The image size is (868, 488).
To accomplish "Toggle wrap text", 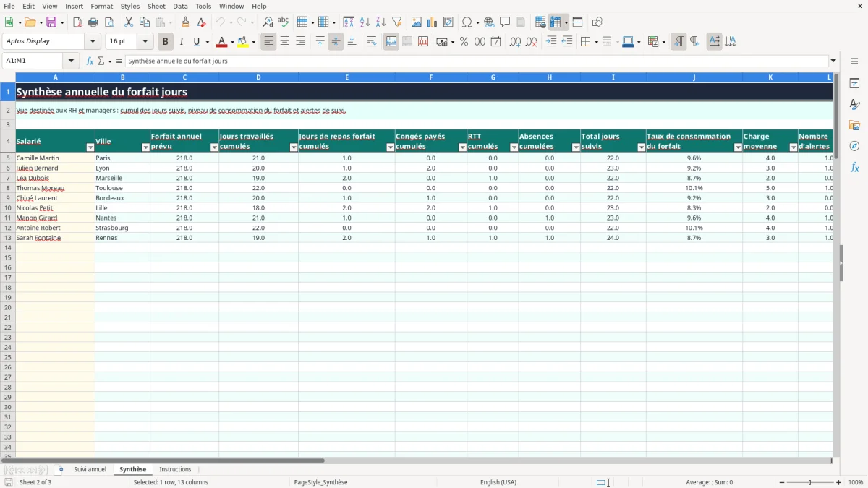I will point(372,42).
